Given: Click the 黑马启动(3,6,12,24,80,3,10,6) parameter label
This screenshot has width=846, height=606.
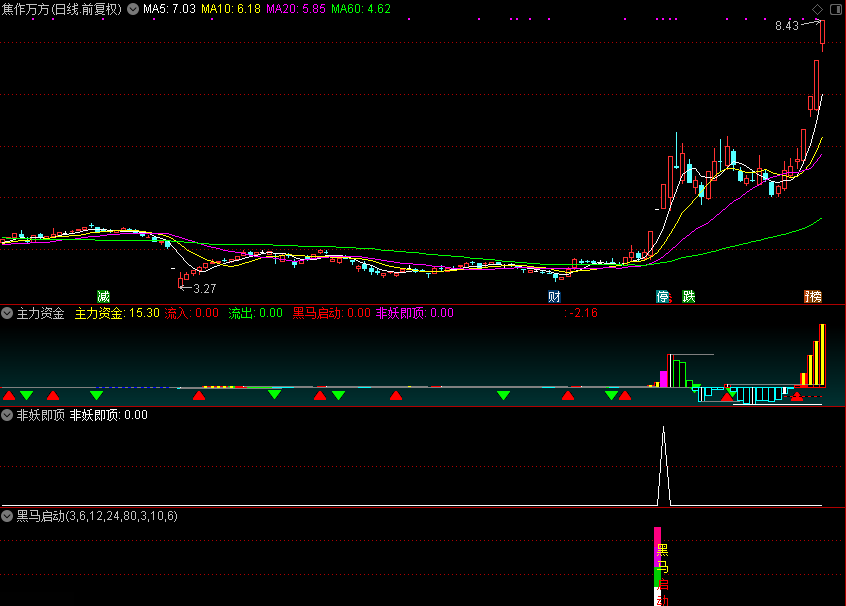Looking at the screenshot, I should point(97,516).
